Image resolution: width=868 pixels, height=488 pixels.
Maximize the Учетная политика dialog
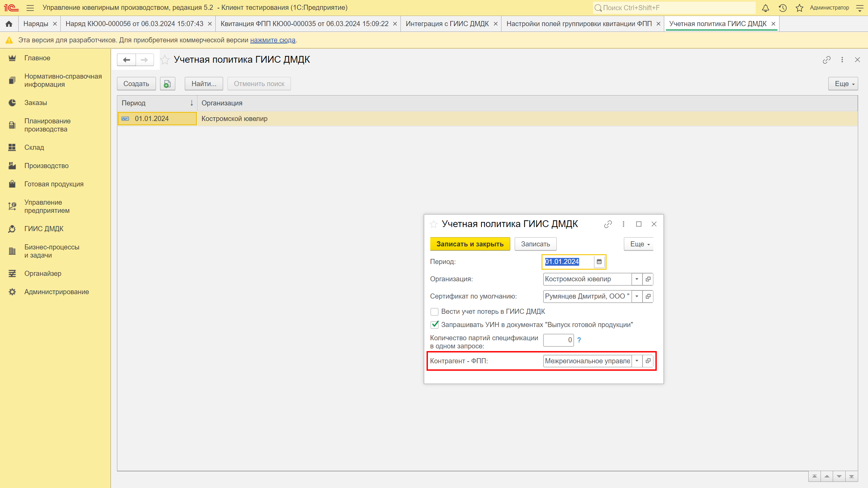[639, 224]
